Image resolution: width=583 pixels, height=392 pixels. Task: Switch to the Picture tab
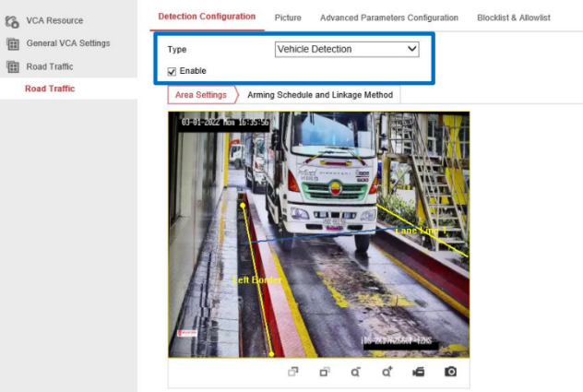(x=288, y=18)
